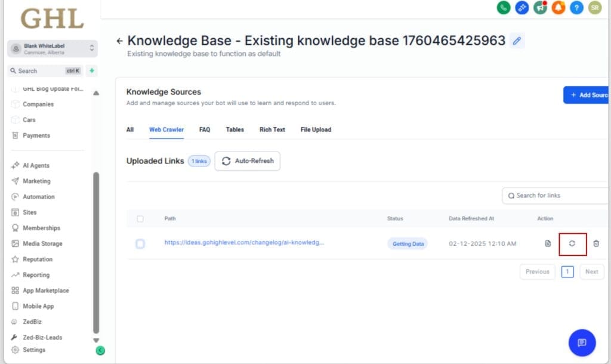
Task: Open notifications via the bell icon
Action: pyautogui.click(x=558, y=8)
